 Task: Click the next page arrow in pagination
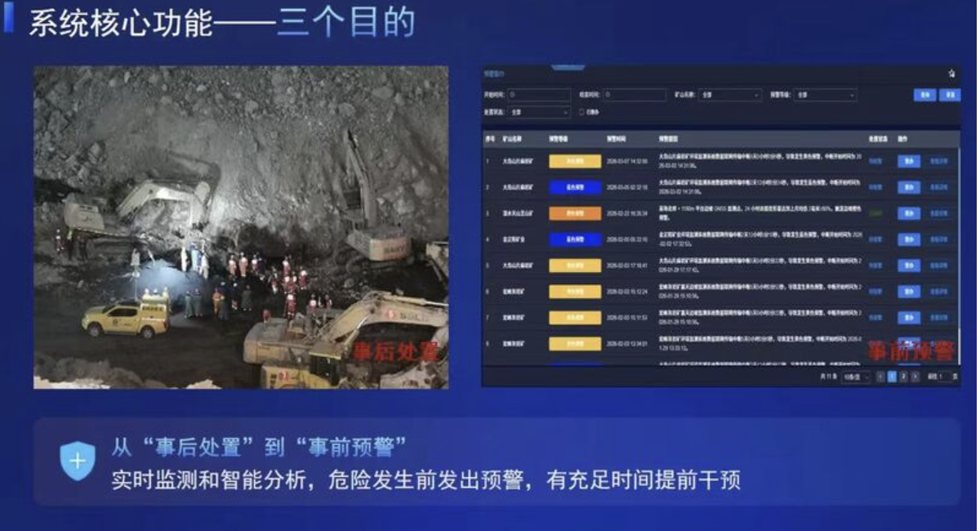pyautogui.click(x=915, y=377)
